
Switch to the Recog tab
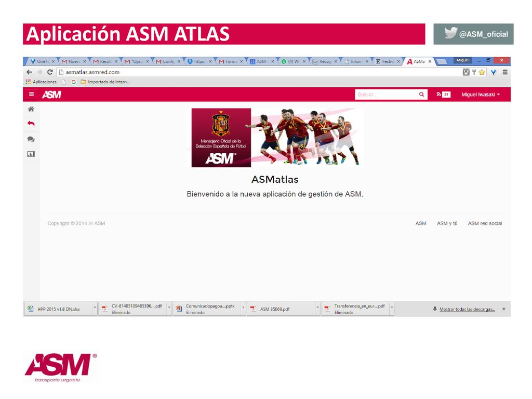pyautogui.click(x=324, y=61)
